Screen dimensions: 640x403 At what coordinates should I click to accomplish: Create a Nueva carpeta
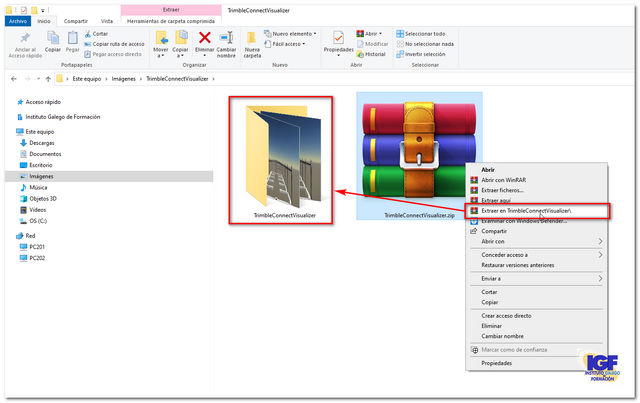pos(252,44)
